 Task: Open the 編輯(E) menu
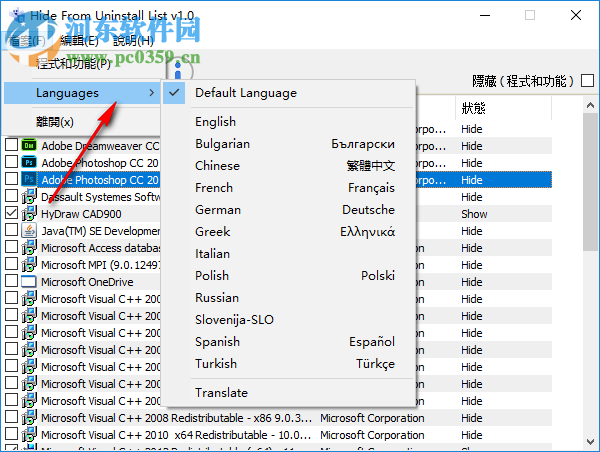pyautogui.click(x=79, y=40)
